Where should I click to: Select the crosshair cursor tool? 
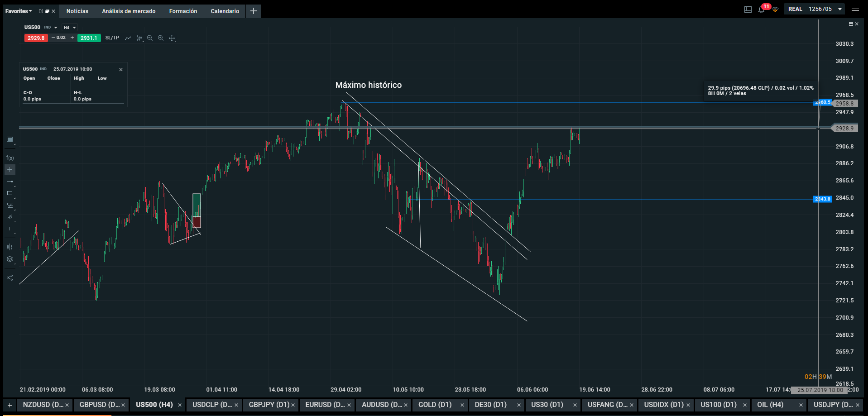[10, 169]
